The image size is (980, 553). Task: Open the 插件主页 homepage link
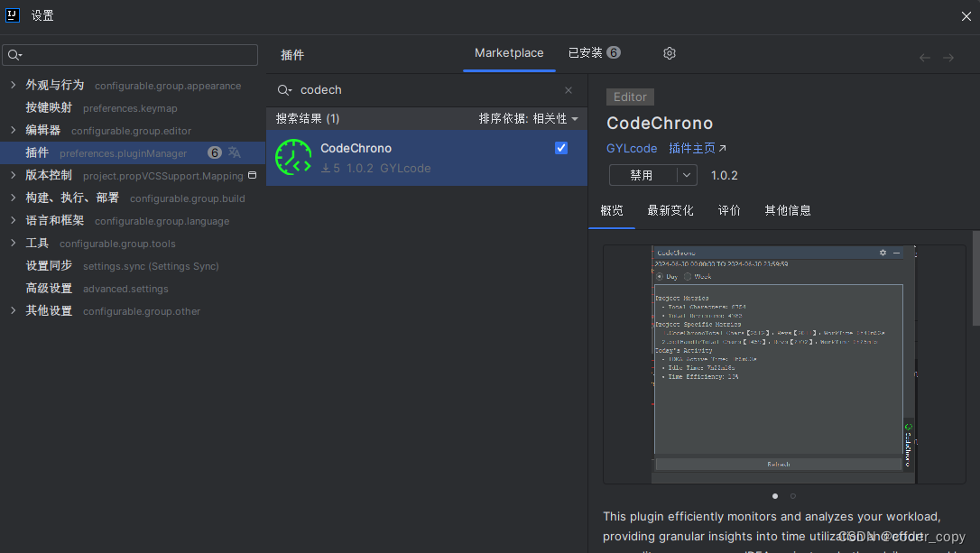click(x=698, y=149)
